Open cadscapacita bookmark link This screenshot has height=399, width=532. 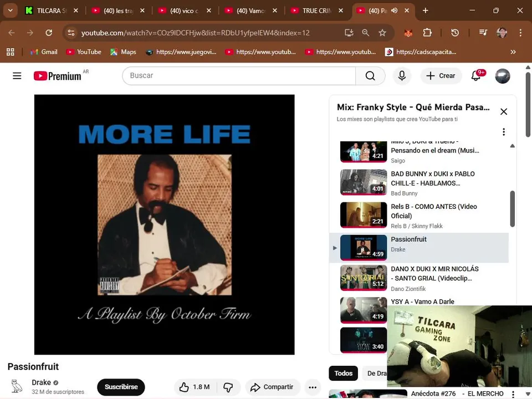pyautogui.click(x=421, y=52)
